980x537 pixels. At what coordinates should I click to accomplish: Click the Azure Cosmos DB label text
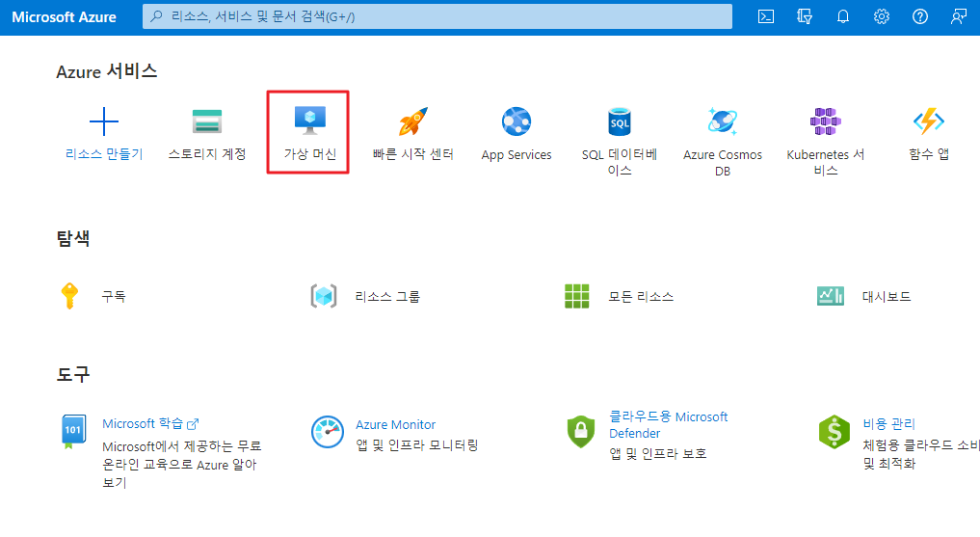[723, 163]
